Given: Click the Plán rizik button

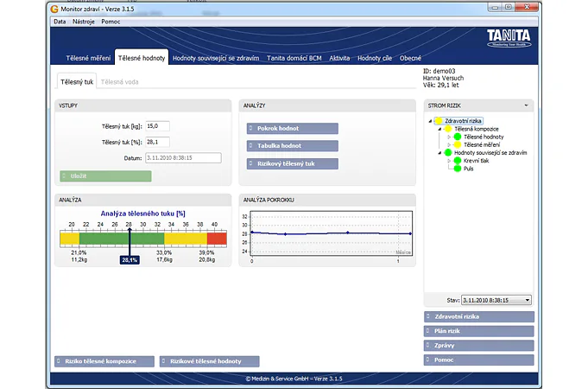Looking at the screenshot, I should (x=479, y=331).
